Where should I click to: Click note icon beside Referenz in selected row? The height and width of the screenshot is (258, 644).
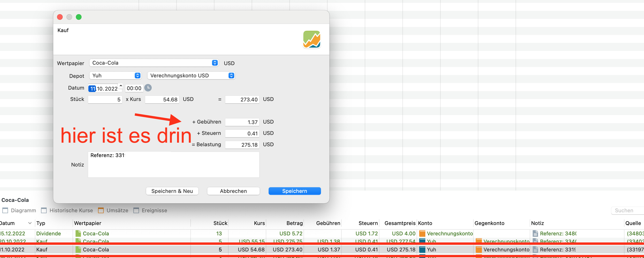point(535,249)
